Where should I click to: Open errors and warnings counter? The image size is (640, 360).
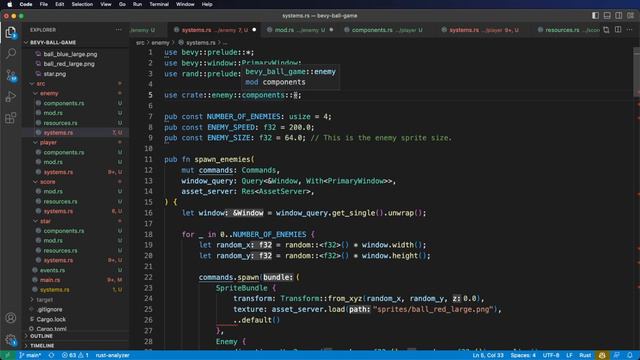point(75,356)
